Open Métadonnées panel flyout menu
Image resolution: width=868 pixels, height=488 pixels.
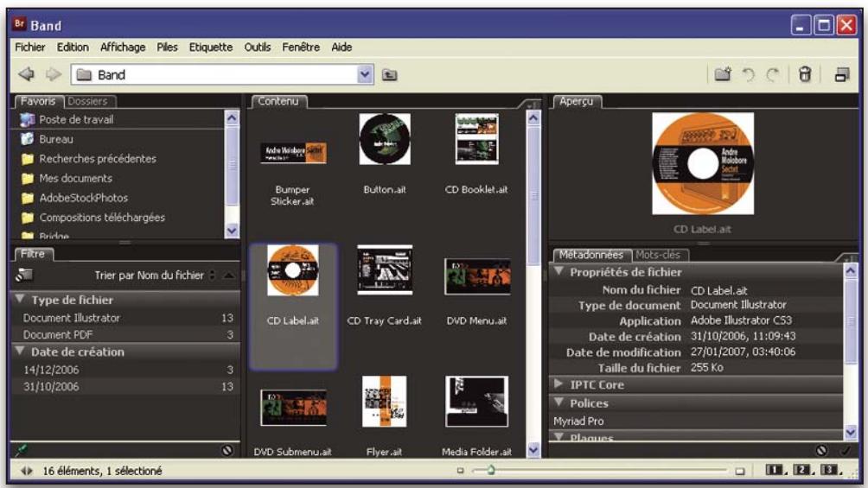point(847,257)
